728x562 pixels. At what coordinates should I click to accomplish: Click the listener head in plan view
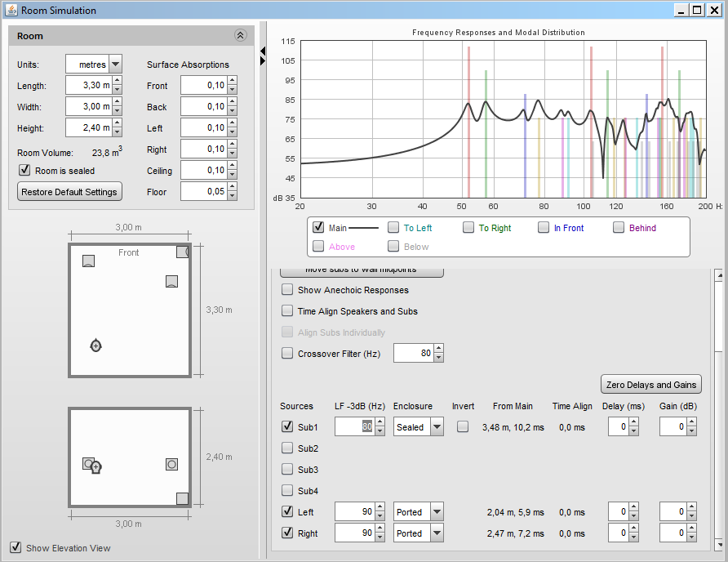coord(95,346)
